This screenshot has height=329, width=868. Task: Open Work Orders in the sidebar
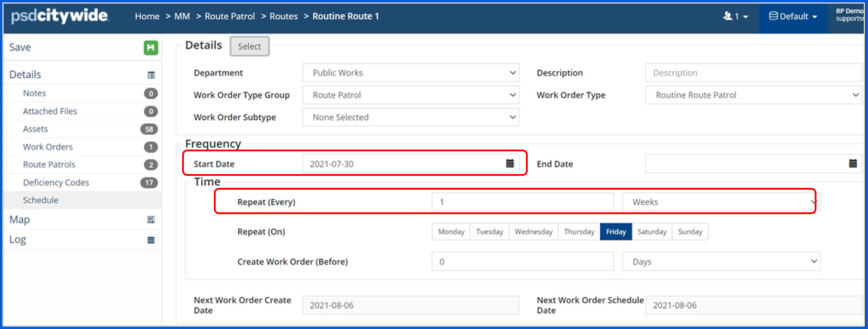click(48, 147)
